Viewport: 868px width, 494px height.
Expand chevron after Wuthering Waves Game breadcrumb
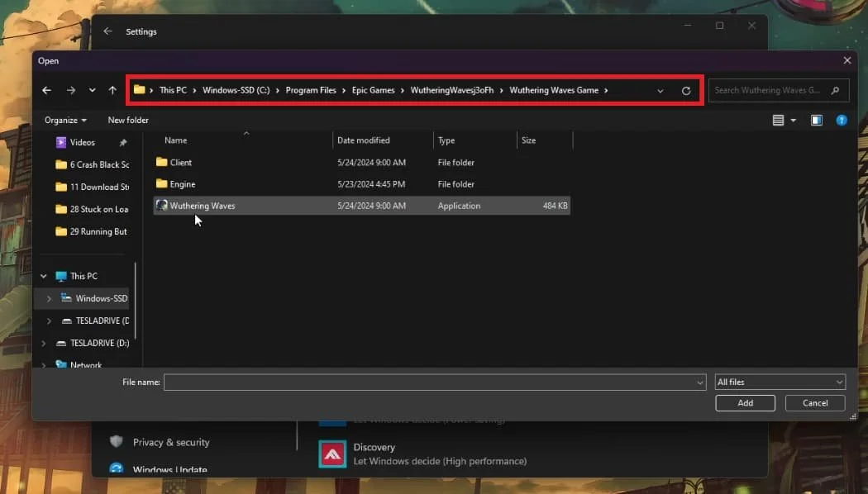606,90
